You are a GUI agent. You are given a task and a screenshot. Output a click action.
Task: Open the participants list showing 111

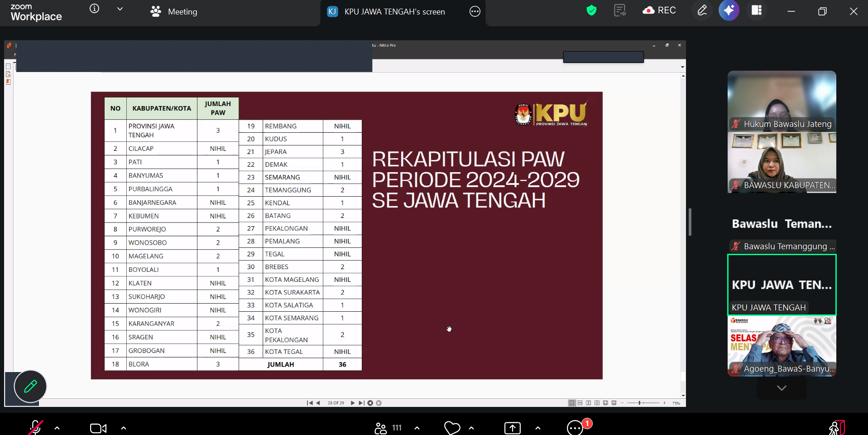[388, 428]
